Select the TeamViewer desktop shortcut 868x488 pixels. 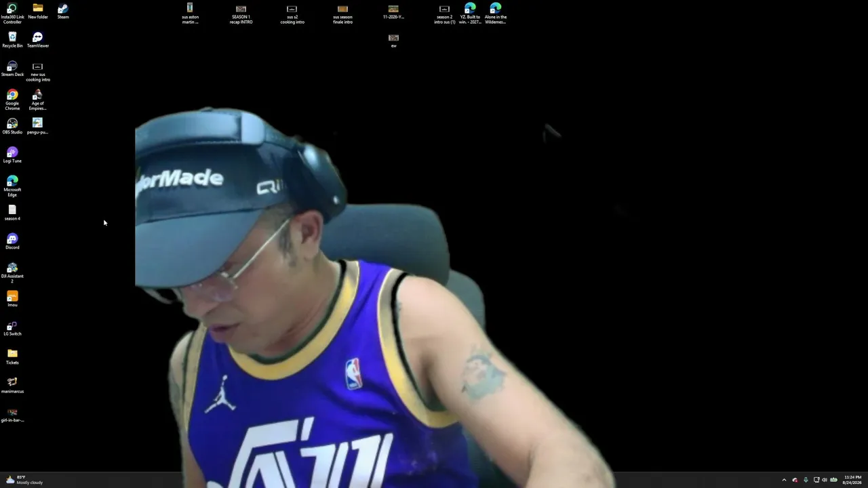click(x=38, y=40)
